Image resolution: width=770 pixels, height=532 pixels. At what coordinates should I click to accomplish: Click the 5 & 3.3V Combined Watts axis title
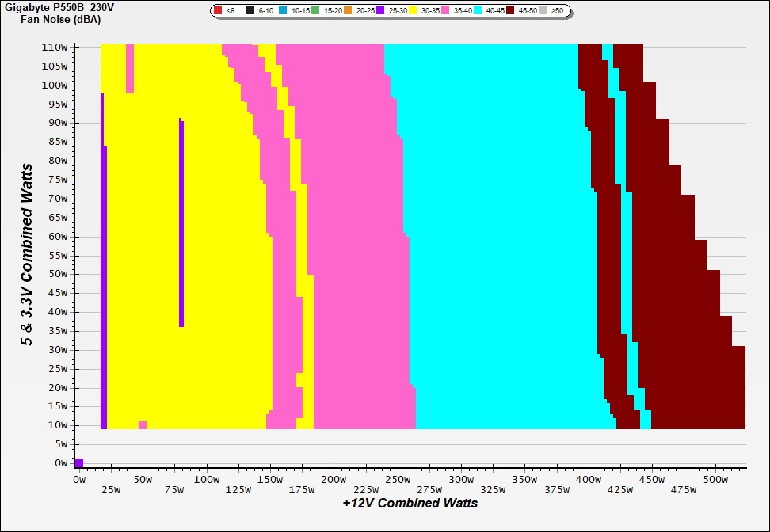pos(28,255)
